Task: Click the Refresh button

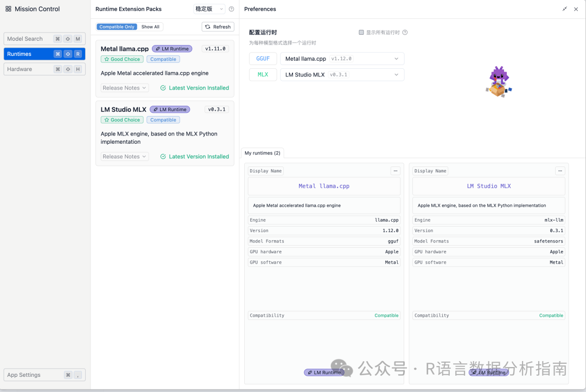Action: [x=218, y=27]
